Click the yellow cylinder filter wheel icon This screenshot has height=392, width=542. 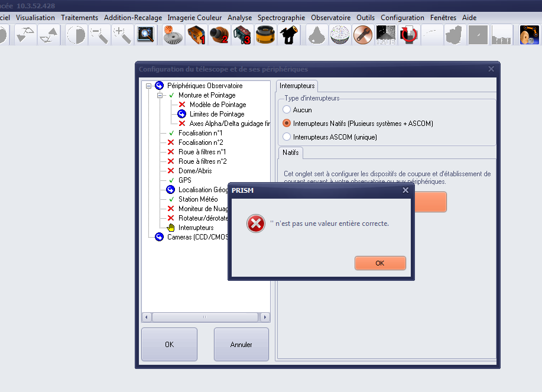click(265, 35)
